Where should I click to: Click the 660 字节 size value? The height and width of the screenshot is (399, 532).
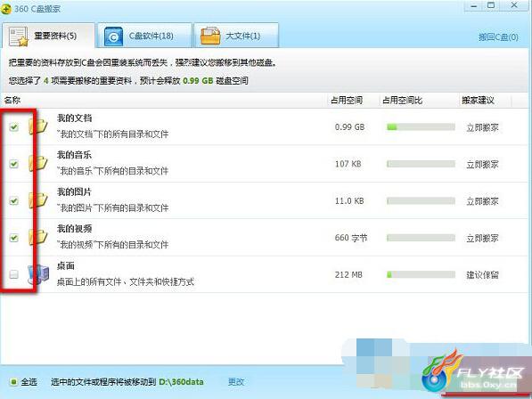(351, 238)
